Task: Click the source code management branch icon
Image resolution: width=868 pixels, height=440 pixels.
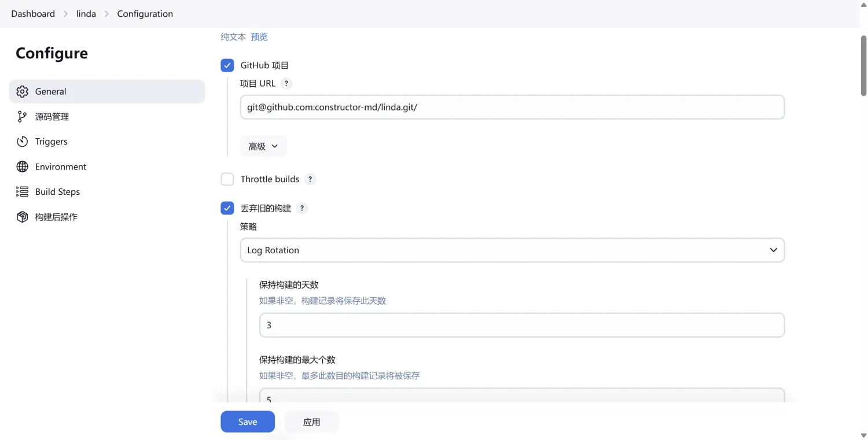Action: 22,117
